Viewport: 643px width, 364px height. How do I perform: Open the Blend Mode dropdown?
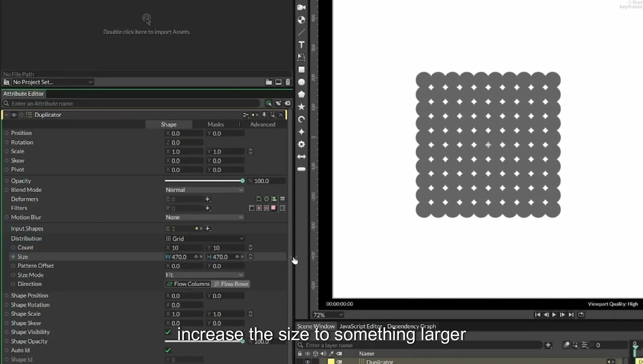tap(204, 190)
